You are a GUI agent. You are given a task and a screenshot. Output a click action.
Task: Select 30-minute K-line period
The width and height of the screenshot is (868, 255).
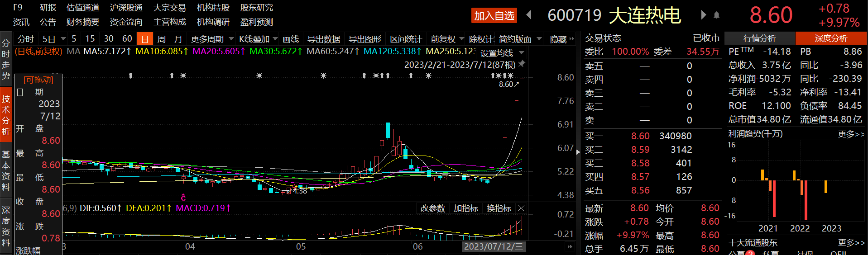click(x=109, y=39)
